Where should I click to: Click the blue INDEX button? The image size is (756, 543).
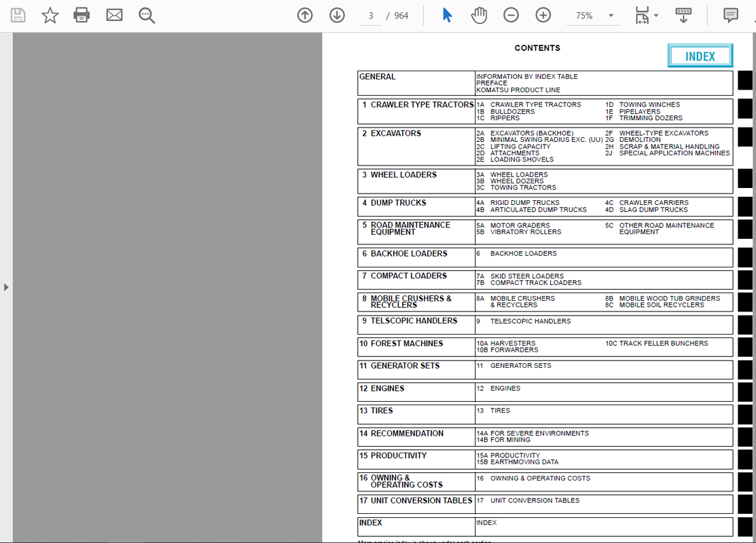[x=700, y=56]
